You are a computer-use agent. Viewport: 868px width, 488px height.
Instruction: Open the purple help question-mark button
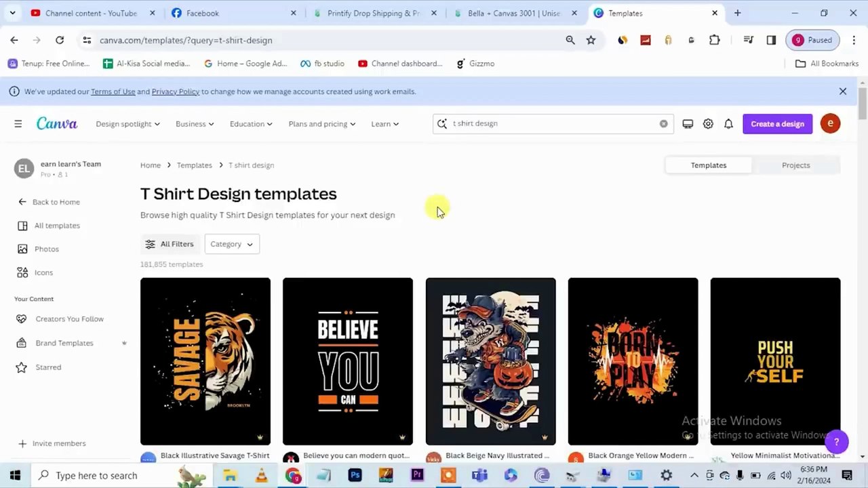pyautogui.click(x=836, y=442)
